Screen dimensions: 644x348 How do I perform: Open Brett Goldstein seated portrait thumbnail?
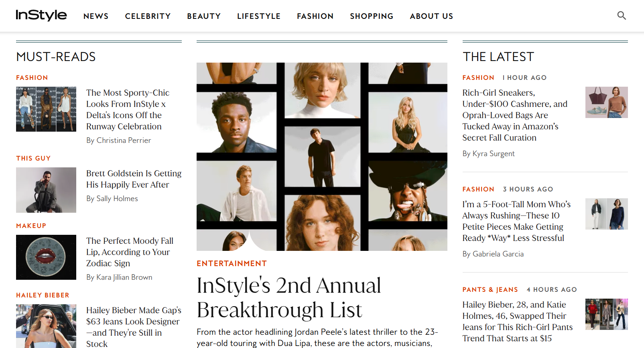tap(46, 190)
